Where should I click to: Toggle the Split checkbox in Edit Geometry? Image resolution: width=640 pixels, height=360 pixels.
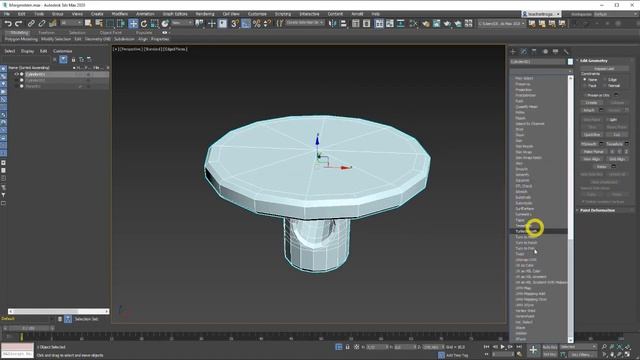click(x=607, y=120)
